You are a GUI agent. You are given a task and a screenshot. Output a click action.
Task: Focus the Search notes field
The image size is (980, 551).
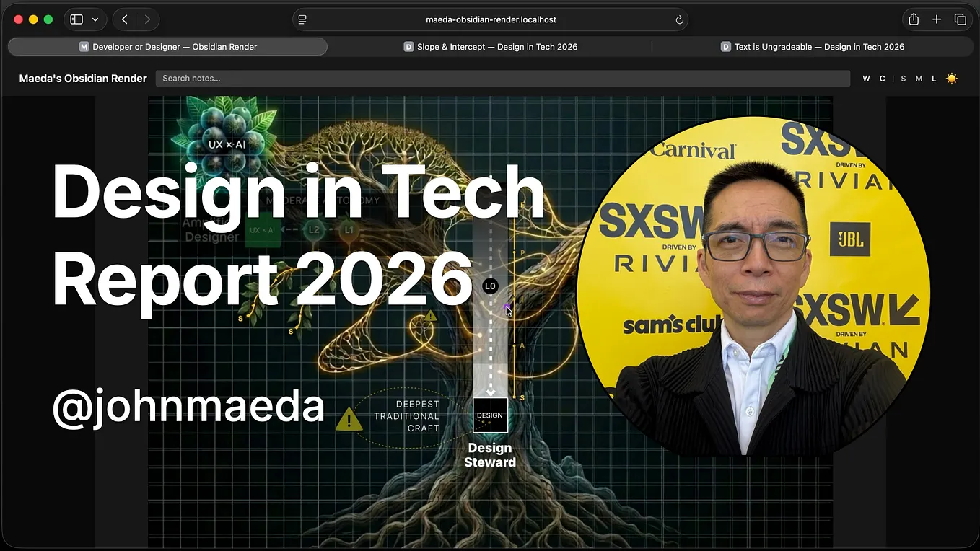click(x=503, y=79)
